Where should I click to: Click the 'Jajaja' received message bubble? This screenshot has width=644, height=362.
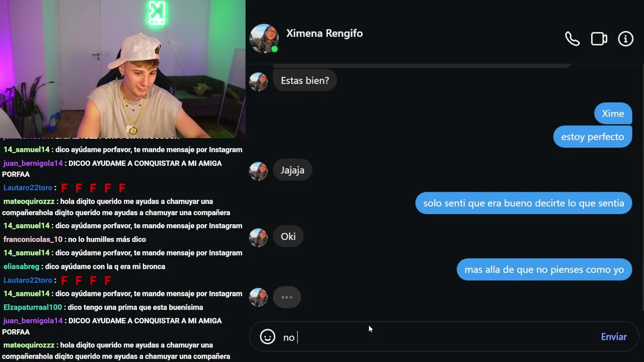(292, 170)
